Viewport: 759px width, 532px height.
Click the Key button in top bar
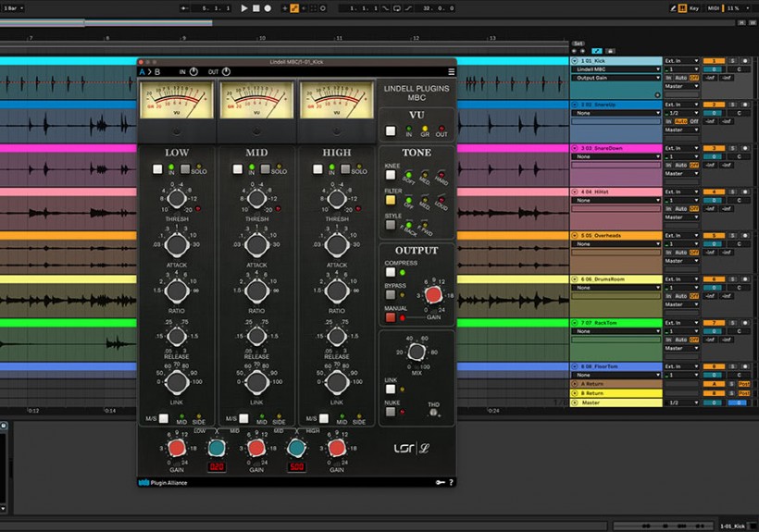694,8
